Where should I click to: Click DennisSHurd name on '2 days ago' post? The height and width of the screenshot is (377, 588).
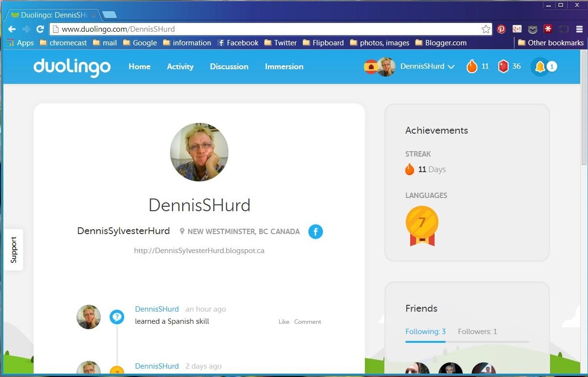point(157,366)
